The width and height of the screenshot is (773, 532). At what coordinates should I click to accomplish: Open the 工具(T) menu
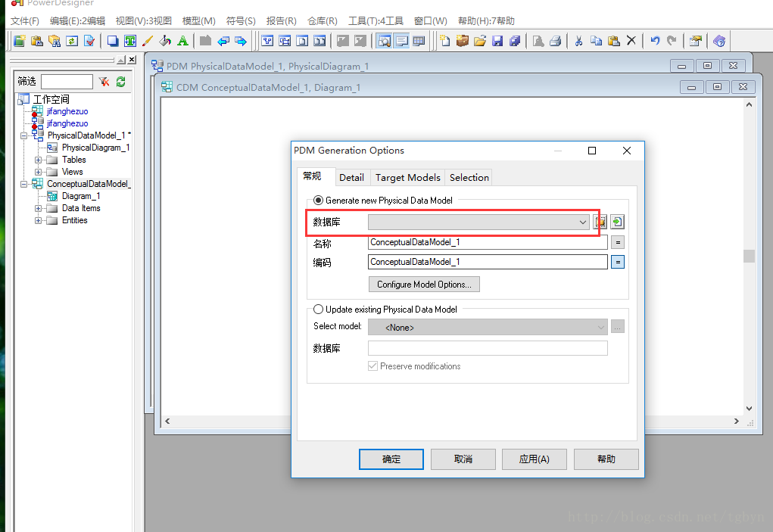pos(376,20)
